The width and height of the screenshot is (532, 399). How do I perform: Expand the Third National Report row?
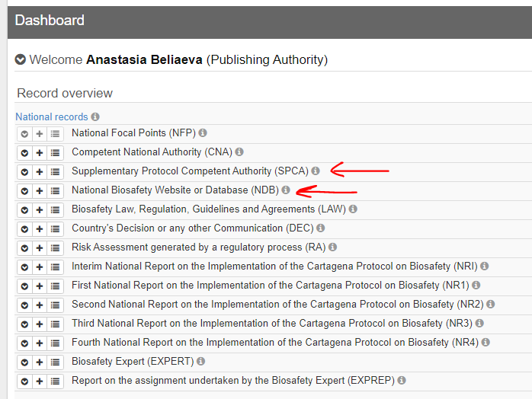click(x=24, y=324)
